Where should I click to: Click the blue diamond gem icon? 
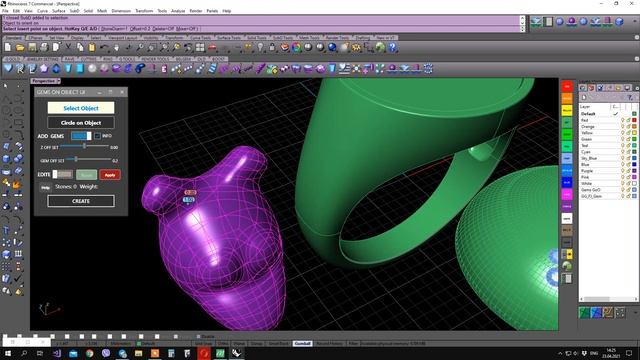[x=56, y=69]
